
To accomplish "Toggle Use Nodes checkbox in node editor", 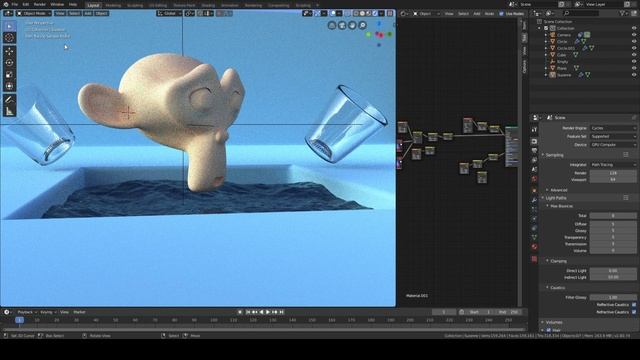I will click(x=501, y=13).
